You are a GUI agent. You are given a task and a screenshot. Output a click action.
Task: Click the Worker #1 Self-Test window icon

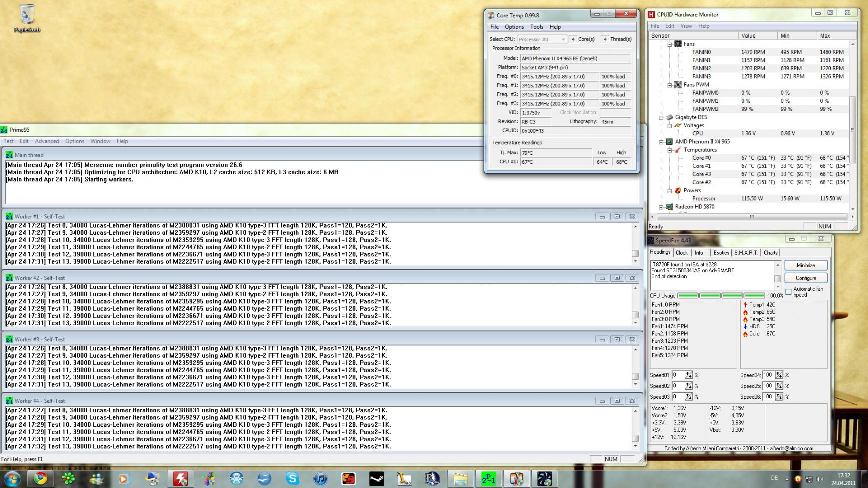(9, 216)
